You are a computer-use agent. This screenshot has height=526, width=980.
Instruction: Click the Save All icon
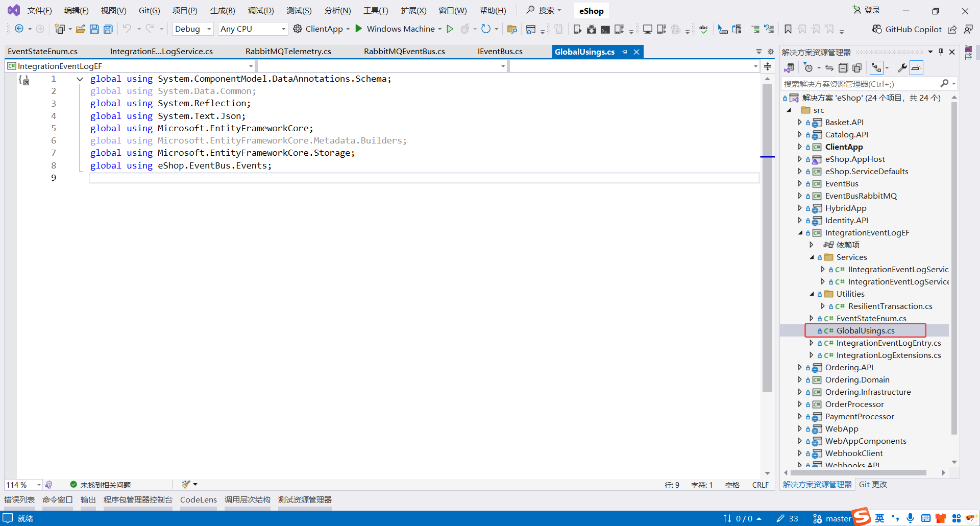tap(108, 29)
